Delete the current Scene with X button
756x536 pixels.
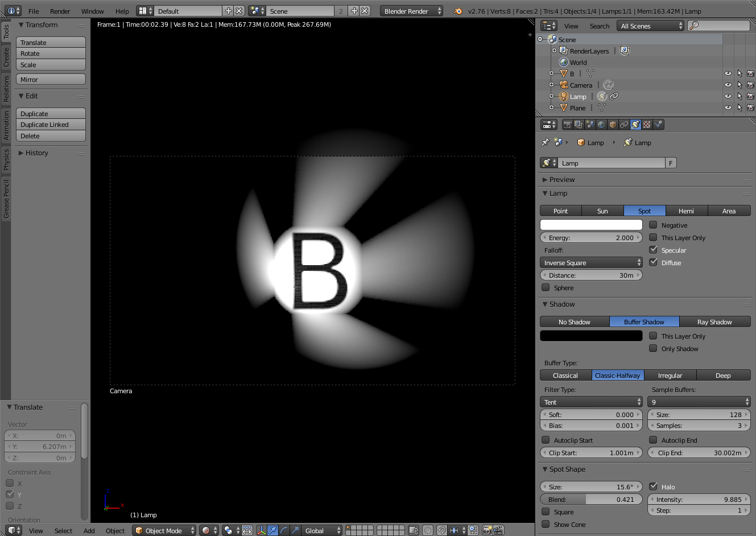[365, 11]
